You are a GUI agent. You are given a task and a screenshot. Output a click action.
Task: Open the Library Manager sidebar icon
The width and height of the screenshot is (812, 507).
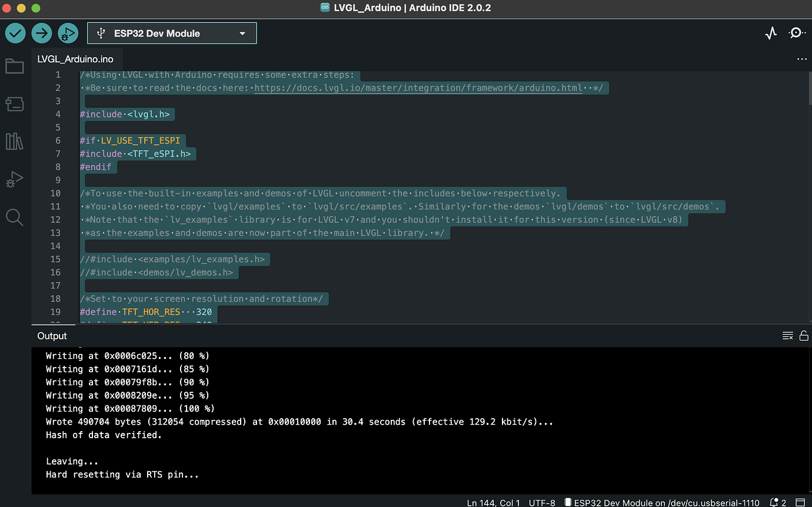point(15,141)
